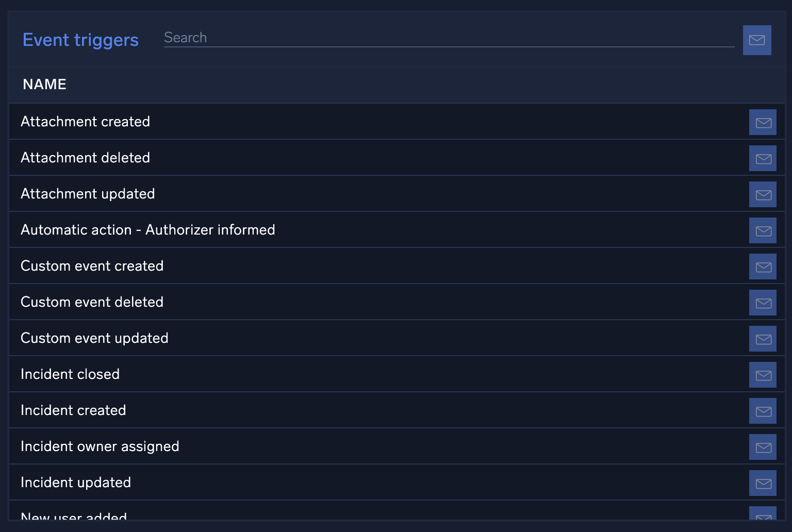Select the Automatic action - Authorizer informed row
Viewport: 792px width, 532px height.
[148, 230]
